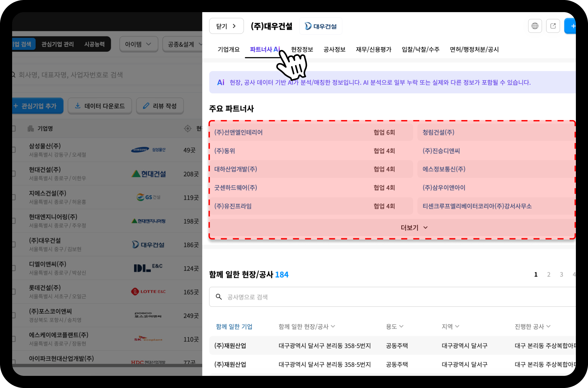Click the 대우건설 logo in company list
The width and height of the screenshot is (588, 388).
tap(148, 245)
